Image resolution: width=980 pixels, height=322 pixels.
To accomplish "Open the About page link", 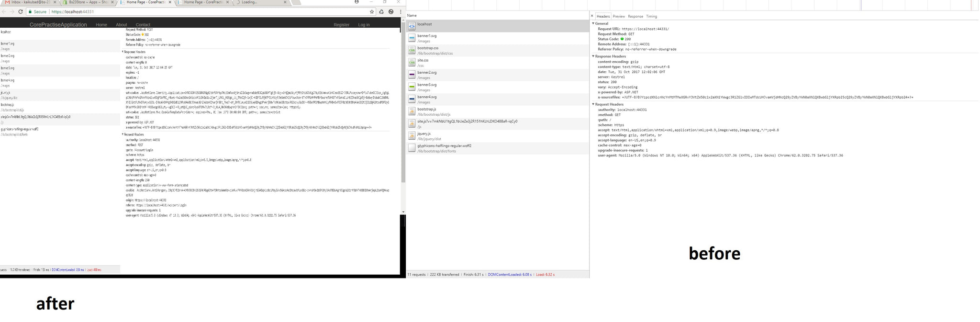I will point(121,25).
